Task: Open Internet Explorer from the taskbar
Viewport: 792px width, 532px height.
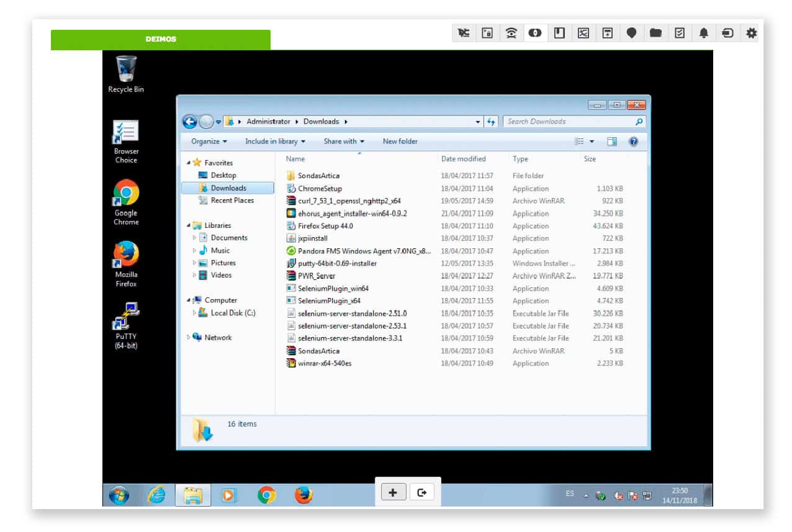Action: click(156, 495)
